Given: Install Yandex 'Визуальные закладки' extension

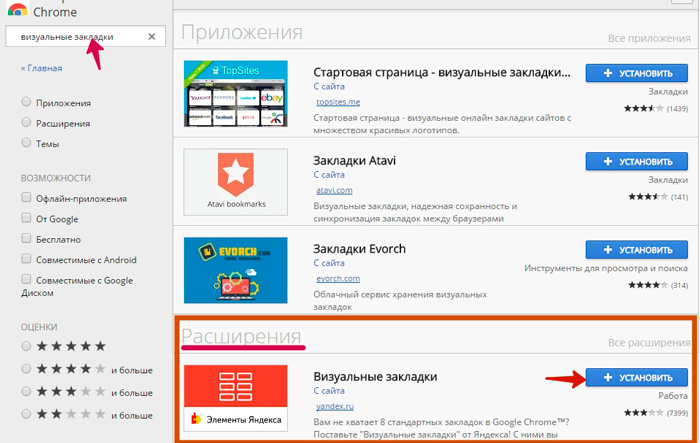Looking at the screenshot, I should [637, 378].
